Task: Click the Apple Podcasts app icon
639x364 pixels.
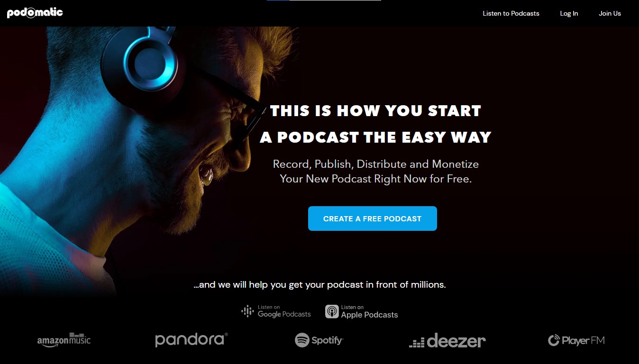Action: pyautogui.click(x=332, y=311)
